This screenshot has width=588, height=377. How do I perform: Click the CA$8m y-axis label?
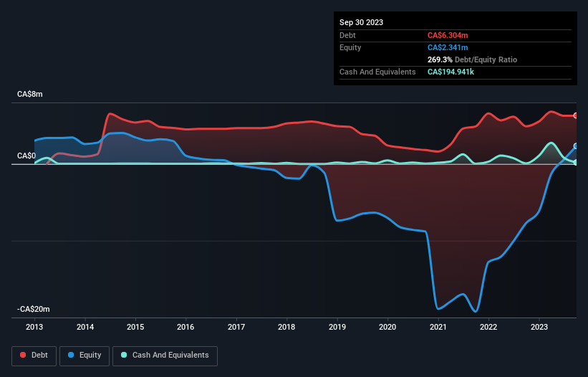pos(30,94)
